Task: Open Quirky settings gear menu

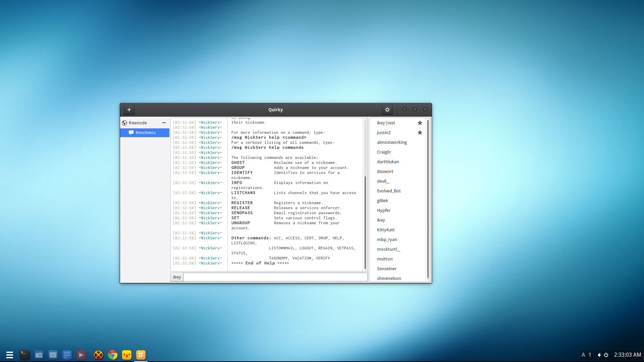Action: [387, 110]
